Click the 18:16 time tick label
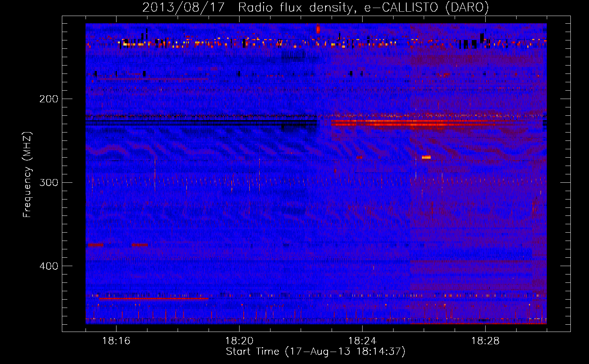589x364 pixels. click(116, 341)
